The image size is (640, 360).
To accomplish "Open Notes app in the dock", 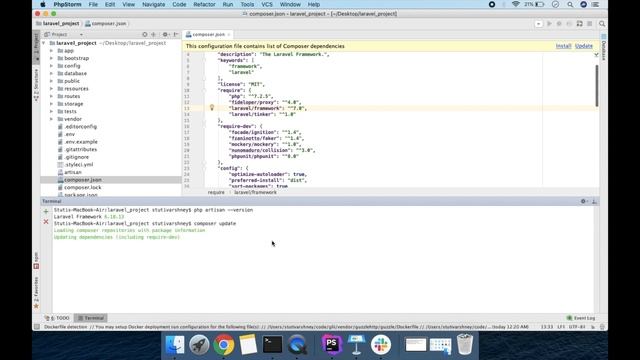I will point(248,345).
